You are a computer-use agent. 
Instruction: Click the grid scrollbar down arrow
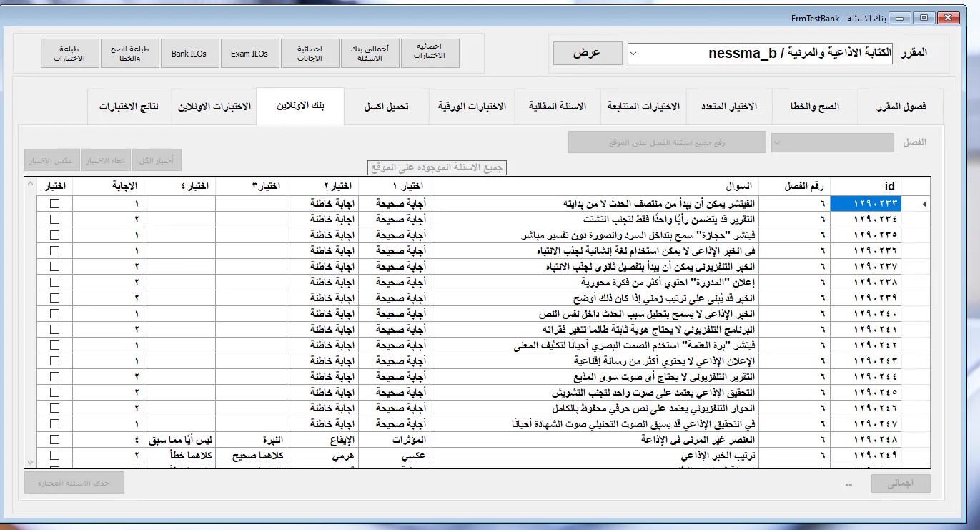pos(29,461)
